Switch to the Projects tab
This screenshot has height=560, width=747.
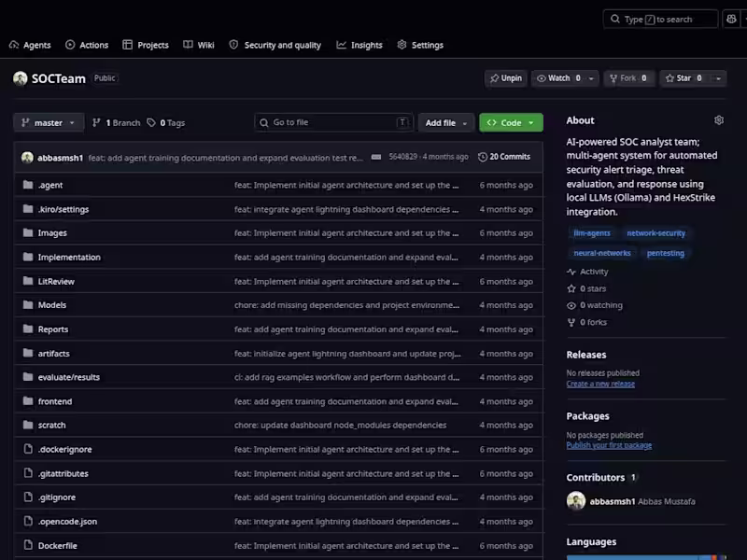[x=146, y=45]
